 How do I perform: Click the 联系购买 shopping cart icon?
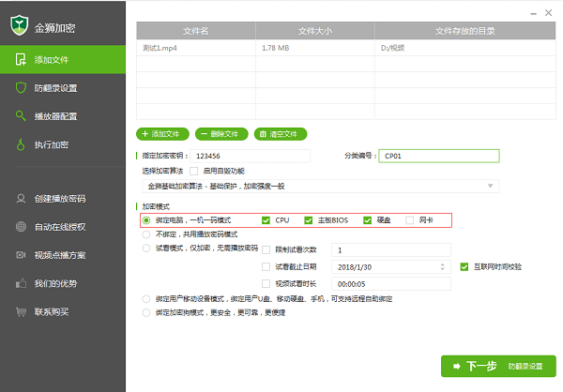[21, 311]
